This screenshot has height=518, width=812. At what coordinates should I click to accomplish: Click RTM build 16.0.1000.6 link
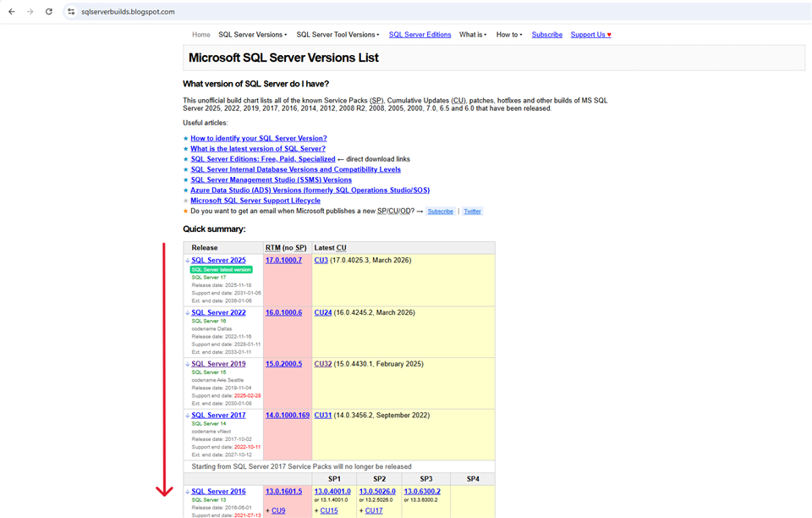283,312
